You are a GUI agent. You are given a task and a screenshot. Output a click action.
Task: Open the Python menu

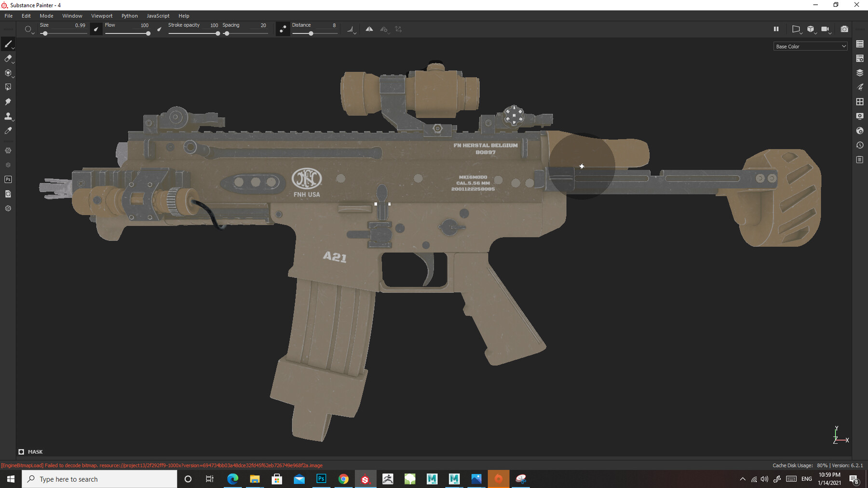[x=129, y=15]
